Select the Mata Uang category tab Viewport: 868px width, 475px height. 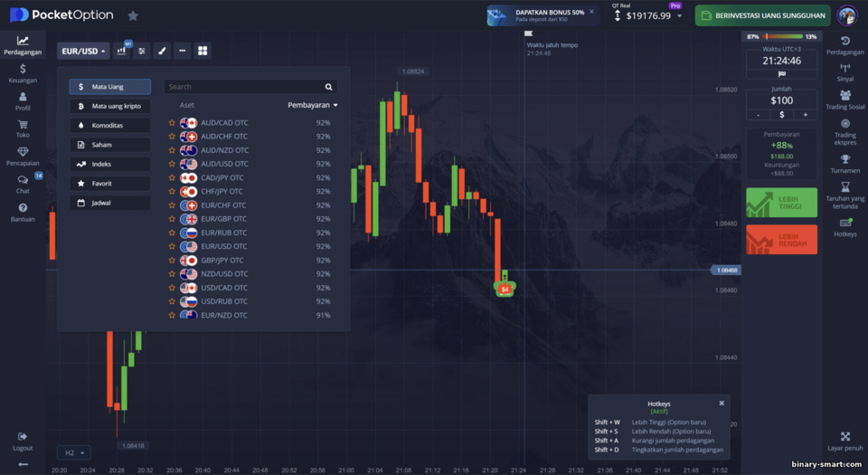click(x=109, y=86)
